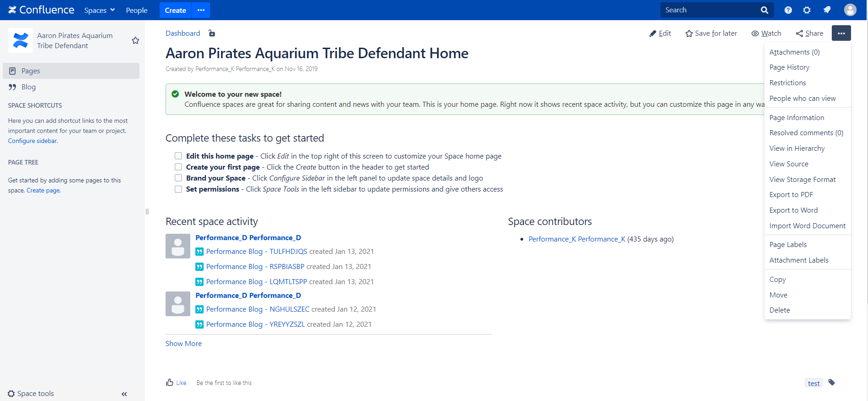Choose Restrictions in the actions menu
The image size is (868, 401).
pos(807,83)
